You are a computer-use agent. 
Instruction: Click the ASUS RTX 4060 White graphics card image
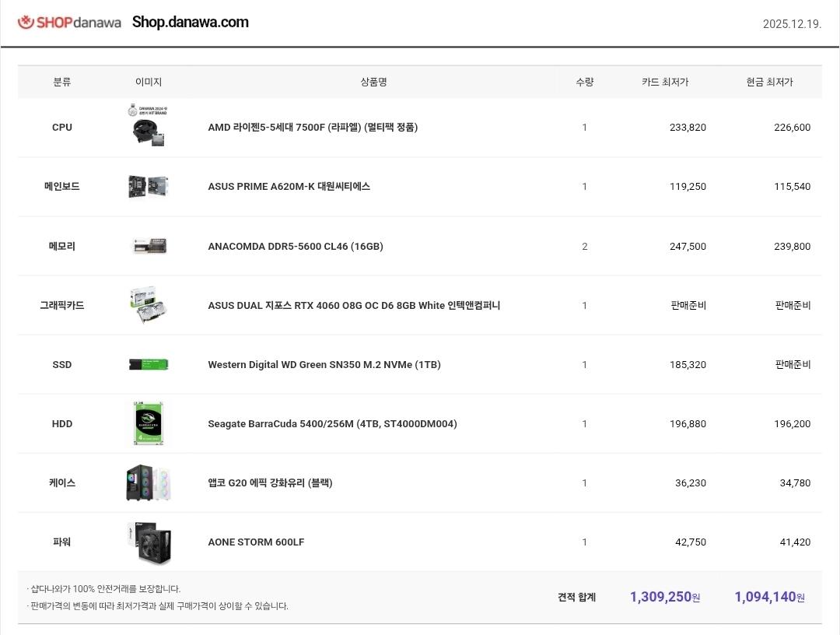click(149, 305)
